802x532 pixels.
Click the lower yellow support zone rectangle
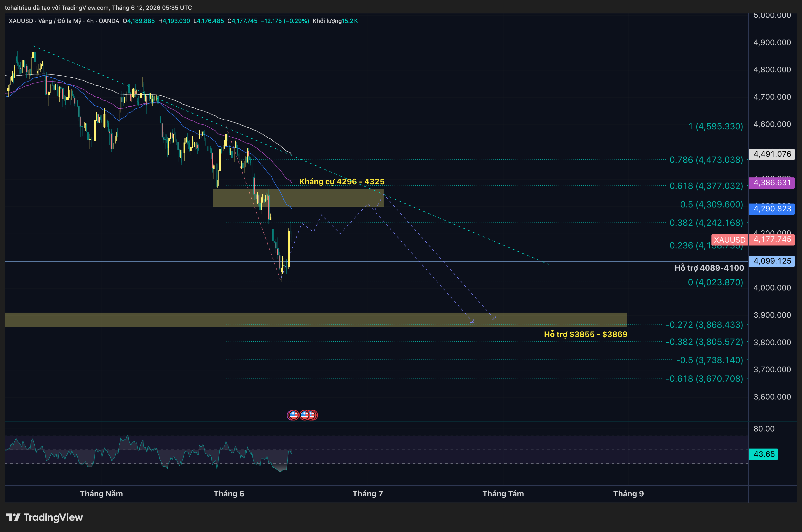[x=316, y=320]
